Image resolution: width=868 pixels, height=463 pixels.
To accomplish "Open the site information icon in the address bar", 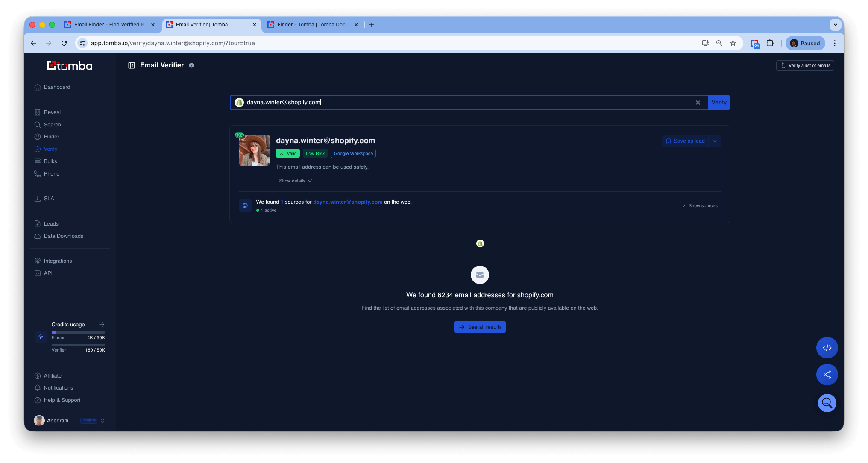I will pos(82,43).
